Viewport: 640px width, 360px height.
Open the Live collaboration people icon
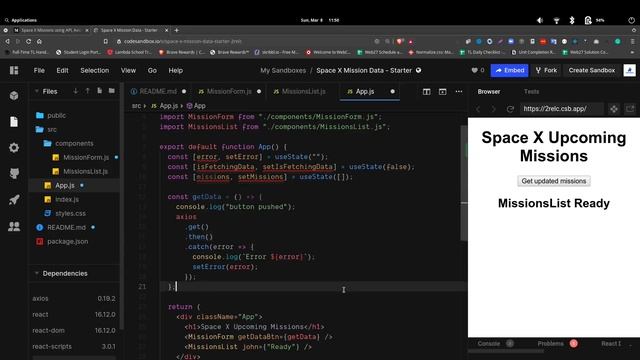coord(14,226)
